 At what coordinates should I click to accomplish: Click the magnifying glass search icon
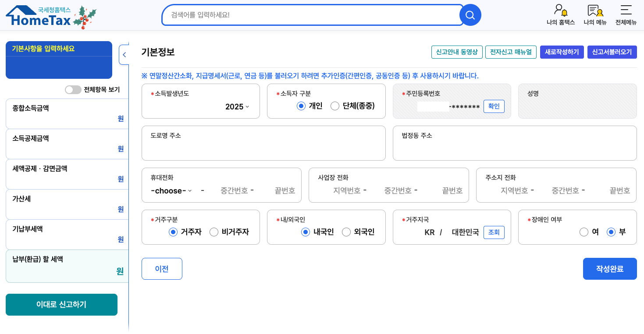pos(470,15)
